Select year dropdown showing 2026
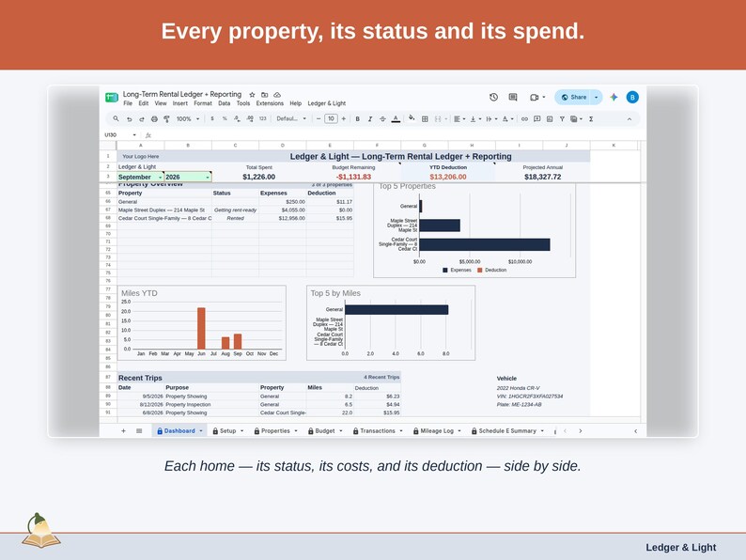The image size is (746, 560). pyautogui.click(x=188, y=177)
